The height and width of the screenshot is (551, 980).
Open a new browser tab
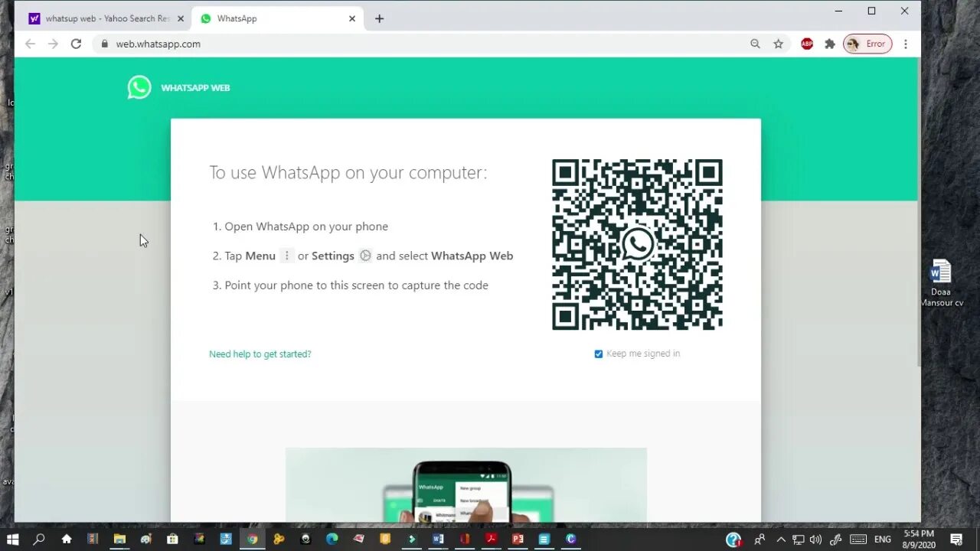[x=379, y=18]
